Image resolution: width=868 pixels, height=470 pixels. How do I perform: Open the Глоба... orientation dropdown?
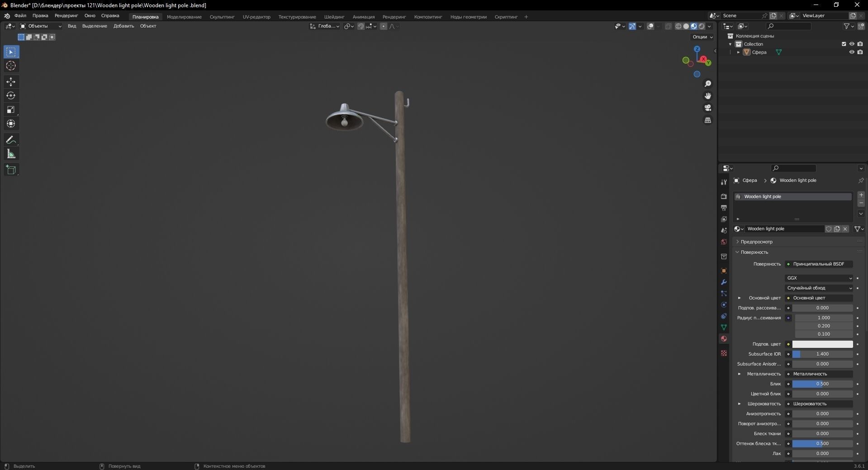[x=325, y=26]
